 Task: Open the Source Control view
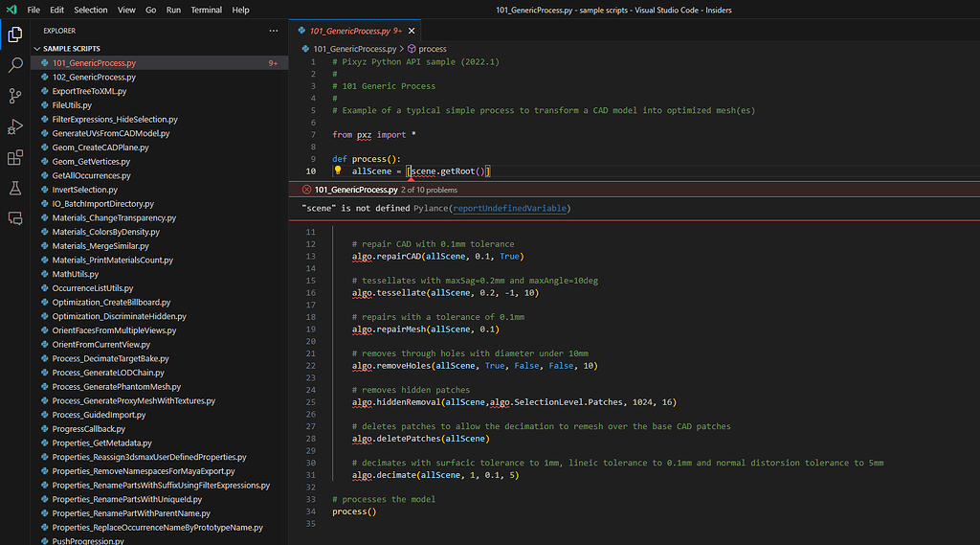(x=15, y=96)
